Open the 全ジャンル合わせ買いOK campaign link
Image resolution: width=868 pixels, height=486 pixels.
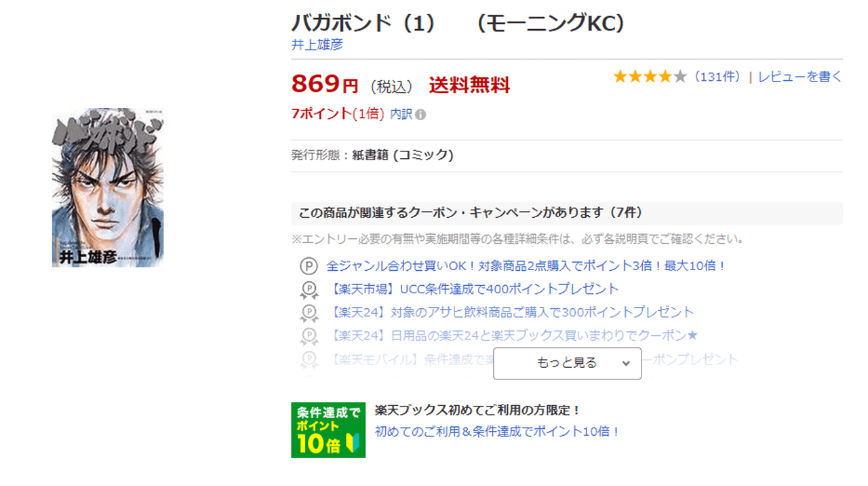526,266
